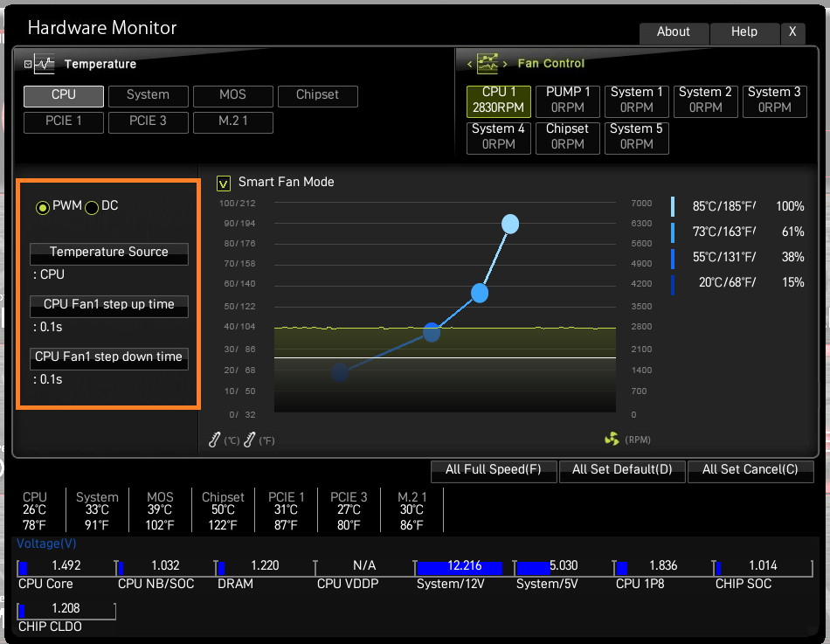Toggle the Smart Fan Mode checkbox
Image resolution: width=830 pixels, height=644 pixels.
224,184
